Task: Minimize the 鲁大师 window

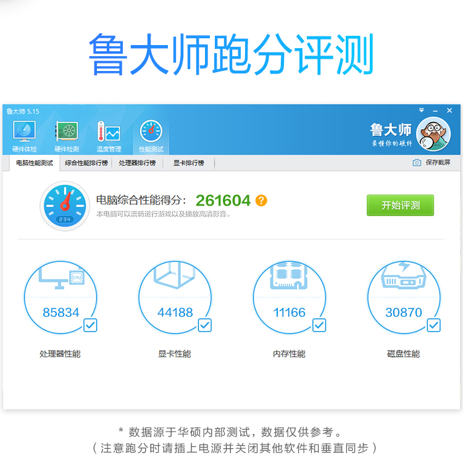Action: click(x=435, y=111)
